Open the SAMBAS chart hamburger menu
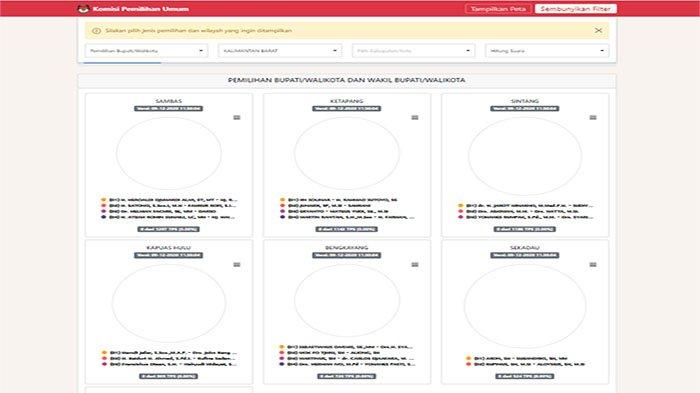The image size is (700, 393). (x=237, y=117)
